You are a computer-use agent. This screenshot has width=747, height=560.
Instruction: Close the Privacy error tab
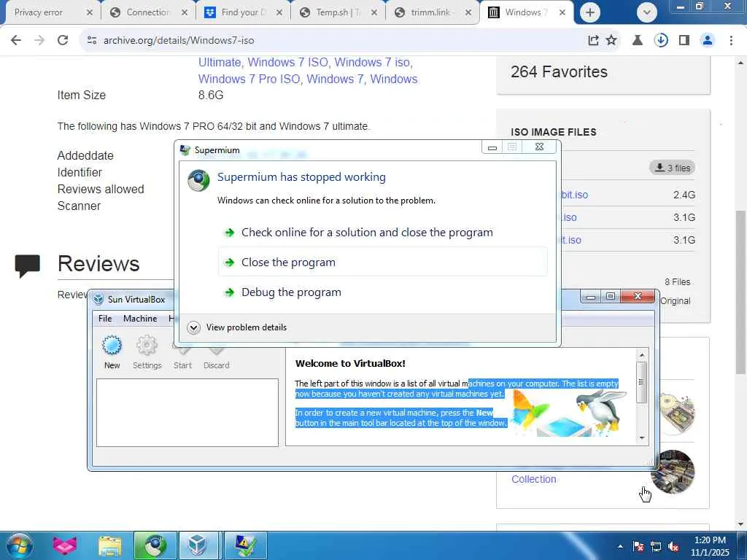pyautogui.click(x=89, y=12)
